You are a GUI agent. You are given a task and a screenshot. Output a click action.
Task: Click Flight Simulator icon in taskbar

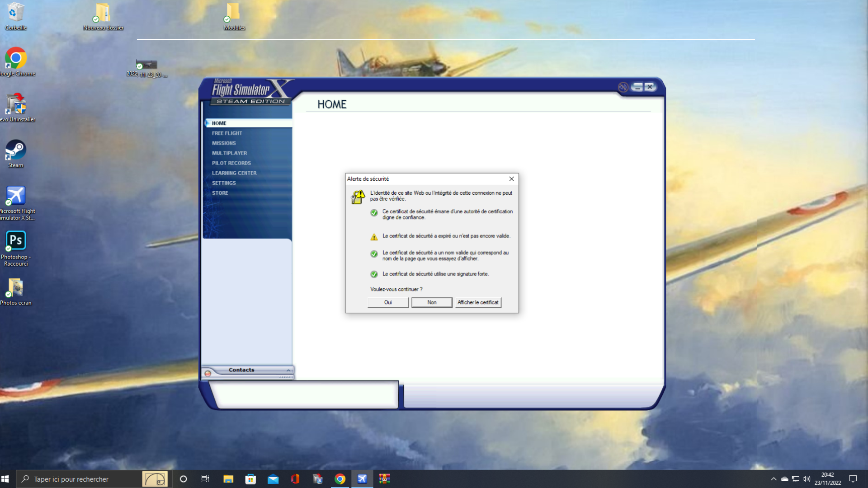point(362,479)
